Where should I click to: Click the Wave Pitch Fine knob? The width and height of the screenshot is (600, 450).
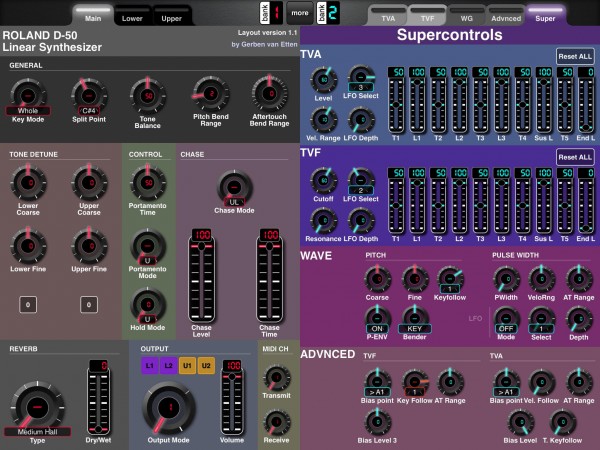click(414, 279)
